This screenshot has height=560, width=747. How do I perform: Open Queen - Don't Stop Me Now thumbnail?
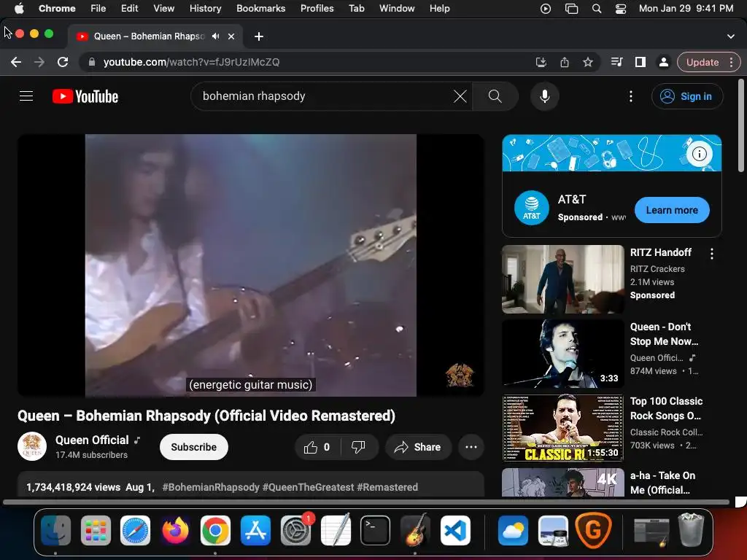tap(562, 354)
